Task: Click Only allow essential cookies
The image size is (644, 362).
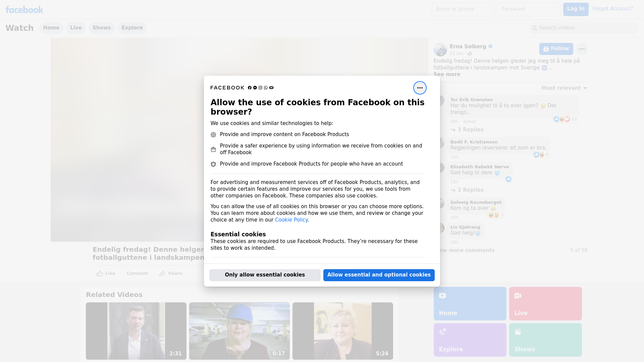Action: [x=265, y=275]
